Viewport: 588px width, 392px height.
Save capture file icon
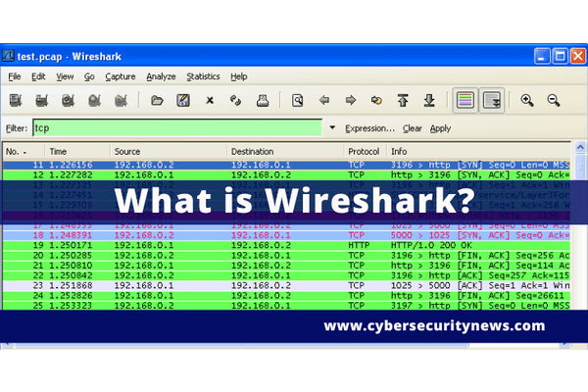tap(183, 100)
